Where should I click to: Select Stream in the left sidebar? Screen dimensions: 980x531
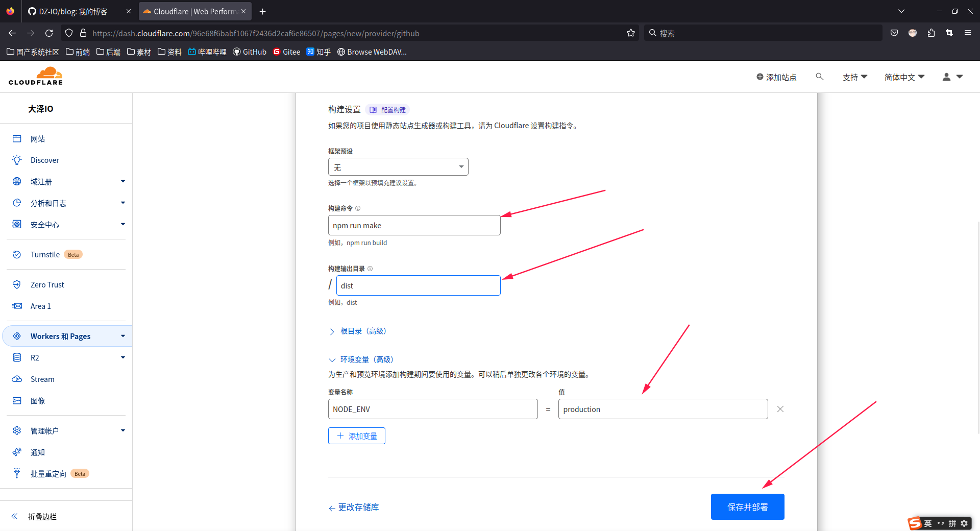click(x=42, y=379)
